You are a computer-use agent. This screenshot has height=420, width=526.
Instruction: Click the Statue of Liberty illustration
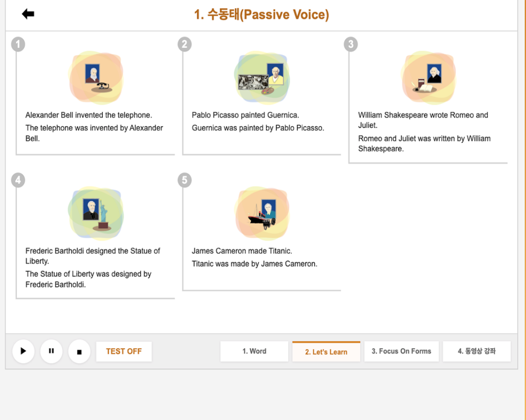[x=96, y=214]
